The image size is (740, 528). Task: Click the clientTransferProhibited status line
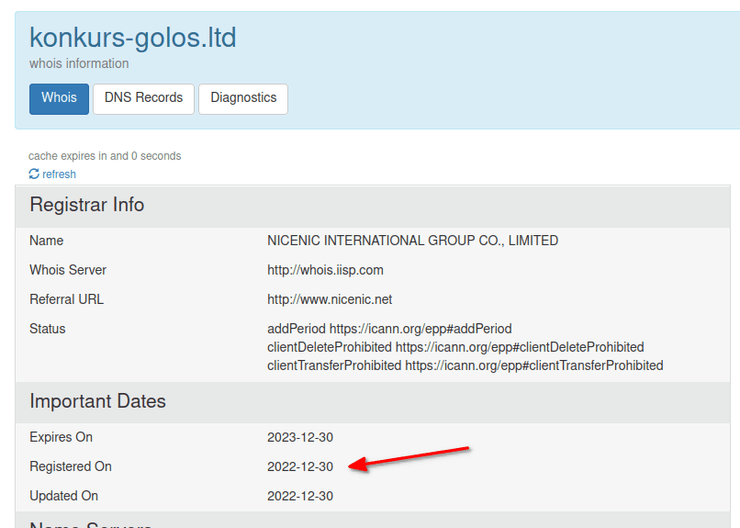click(x=465, y=365)
